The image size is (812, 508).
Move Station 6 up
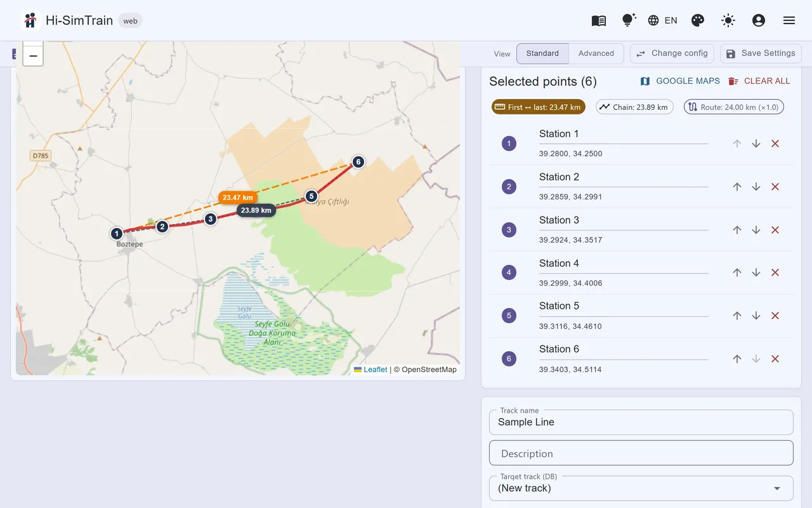[737, 359]
